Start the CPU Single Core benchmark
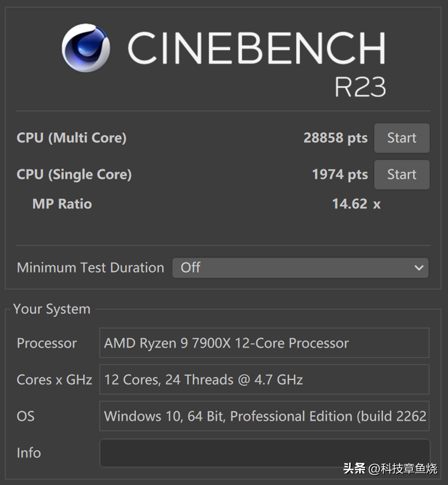 click(401, 175)
